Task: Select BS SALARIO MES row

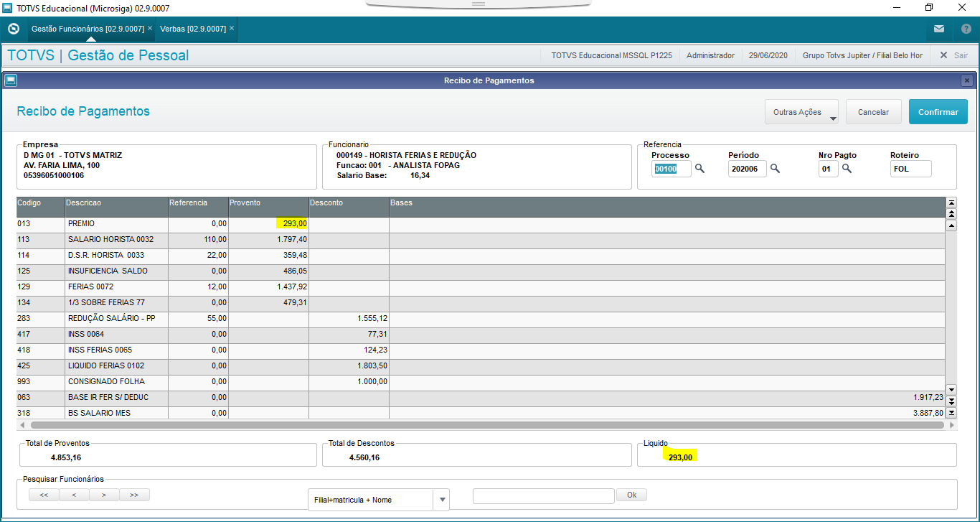Action: 481,413
